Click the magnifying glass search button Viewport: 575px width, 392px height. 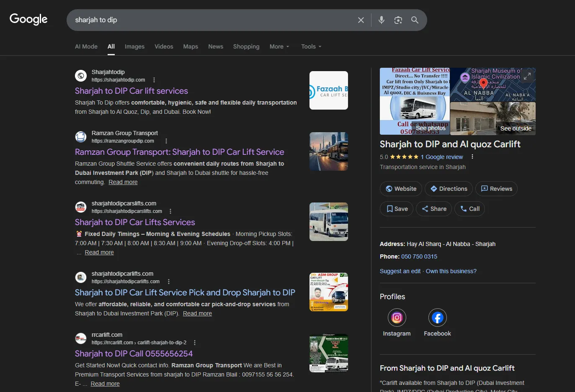click(415, 20)
